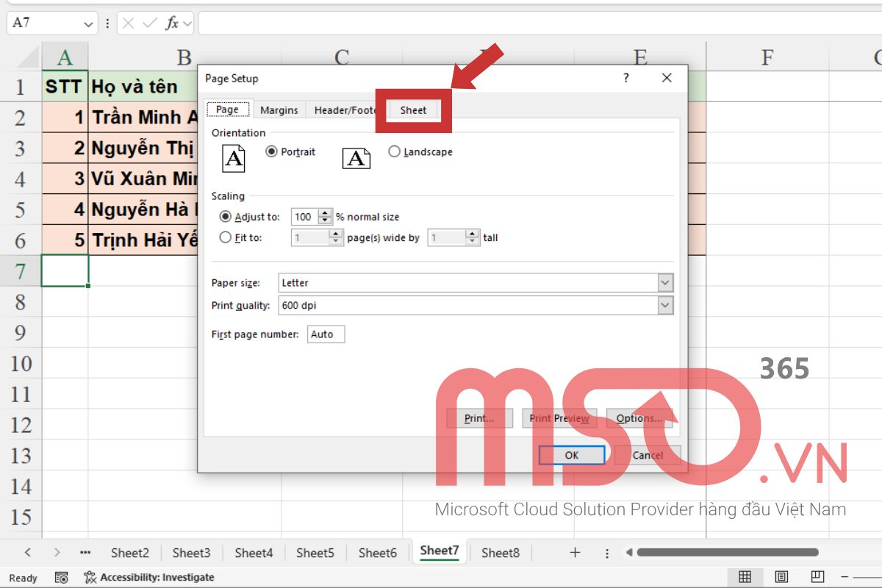This screenshot has height=588, width=882.
Task: Close the Page Setup dialog
Action: (x=667, y=78)
